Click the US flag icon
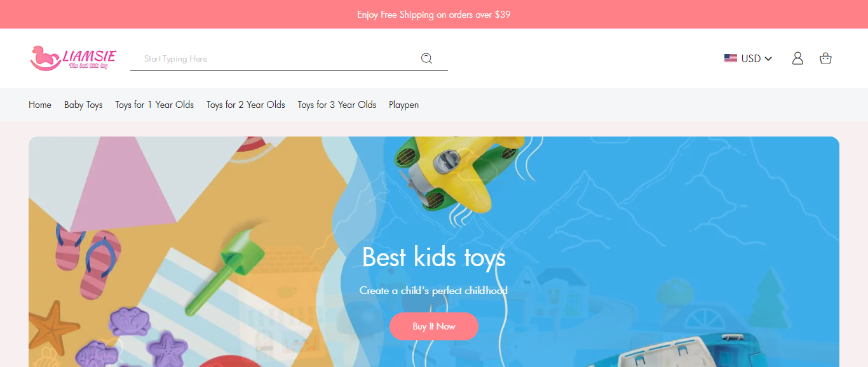 pos(731,58)
